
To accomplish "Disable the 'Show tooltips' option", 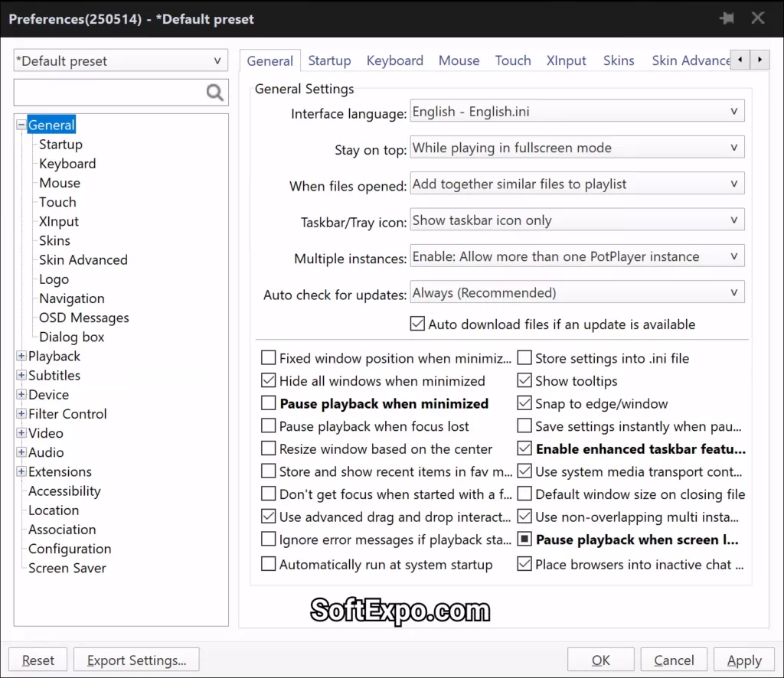I will (524, 380).
